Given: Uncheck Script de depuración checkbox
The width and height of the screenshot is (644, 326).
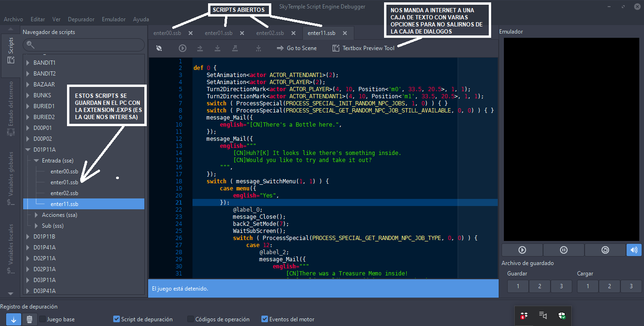Looking at the screenshot, I should click(117, 319).
